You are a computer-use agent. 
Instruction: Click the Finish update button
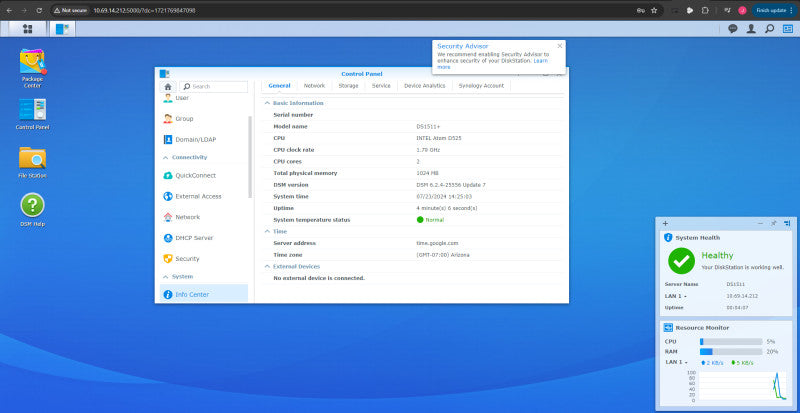[x=774, y=10]
